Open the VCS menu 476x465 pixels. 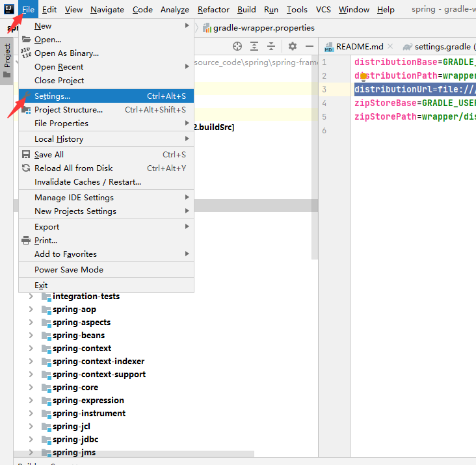click(323, 10)
